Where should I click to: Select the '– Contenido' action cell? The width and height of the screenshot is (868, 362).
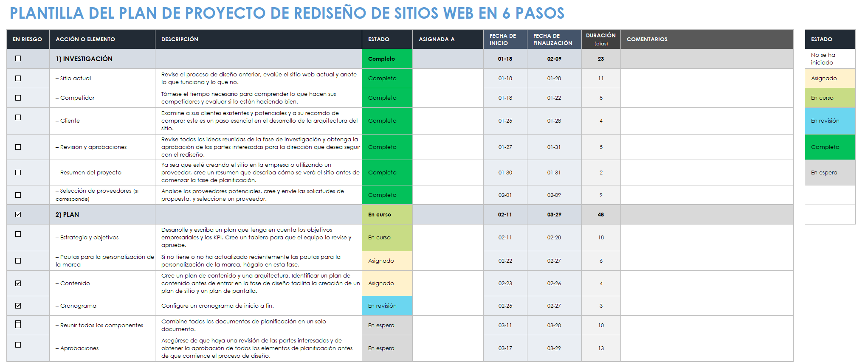102,283
